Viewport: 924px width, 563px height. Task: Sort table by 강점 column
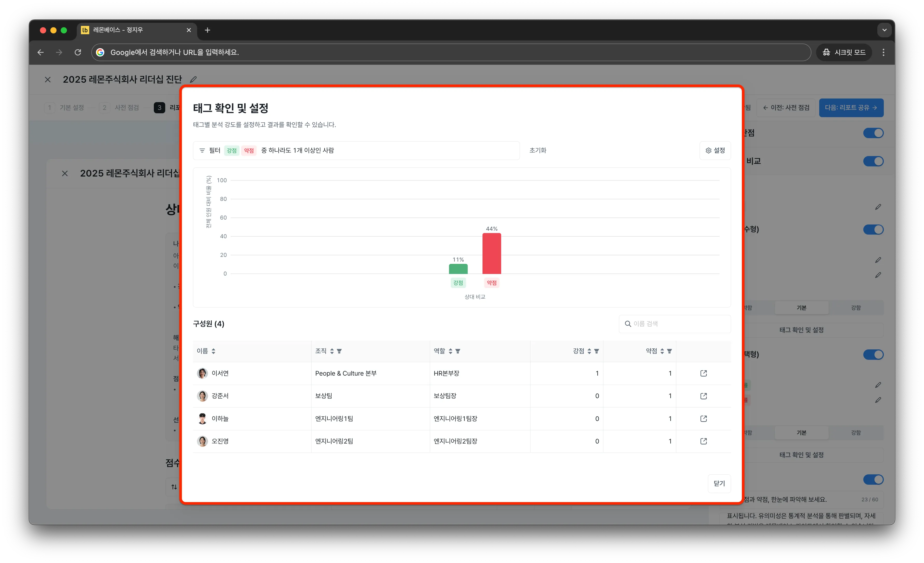click(589, 351)
